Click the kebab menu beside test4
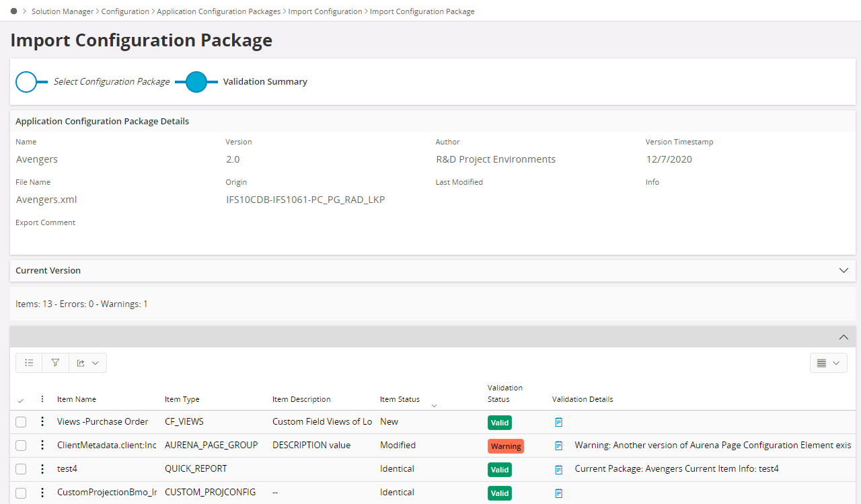Viewport: 861px width, 504px height. pos(42,468)
